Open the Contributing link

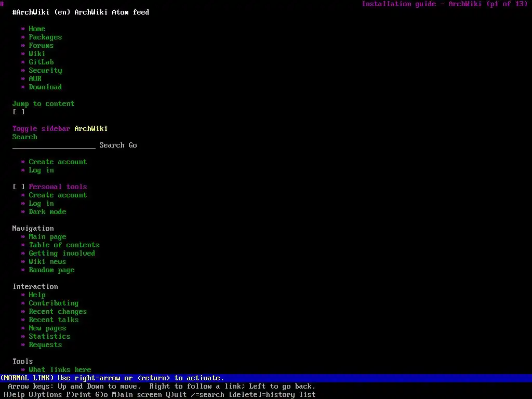(x=54, y=303)
